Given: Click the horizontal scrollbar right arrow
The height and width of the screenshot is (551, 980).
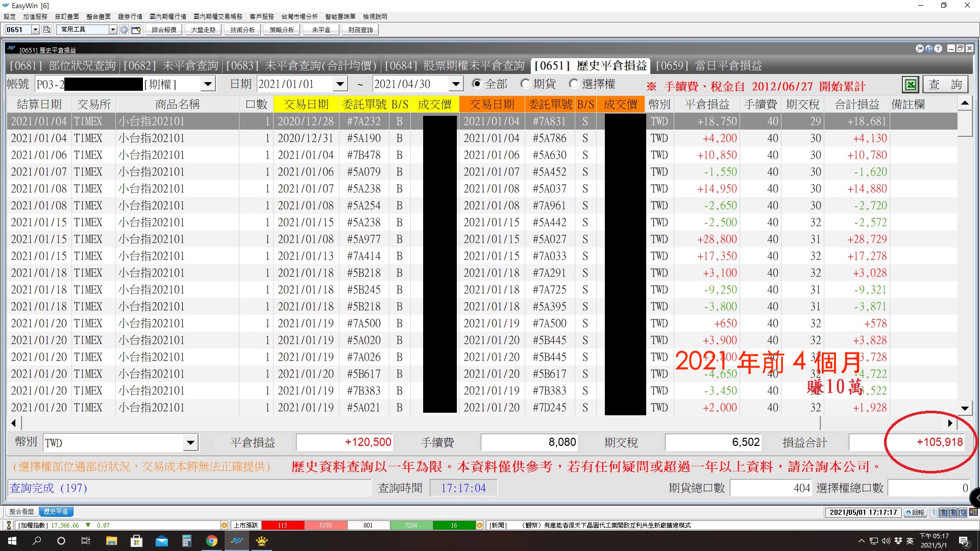Looking at the screenshot, I should (x=949, y=423).
